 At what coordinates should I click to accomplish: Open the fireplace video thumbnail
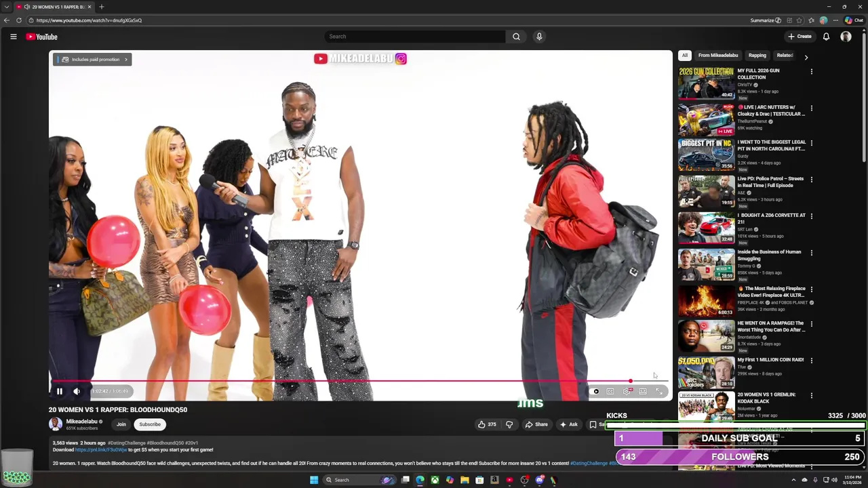point(706,301)
